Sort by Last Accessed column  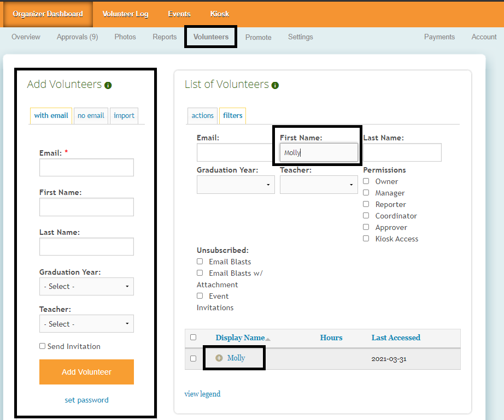tap(396, 338)
